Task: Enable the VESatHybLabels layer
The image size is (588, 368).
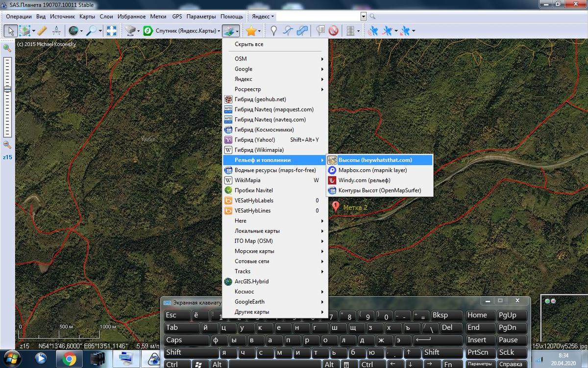Action: pos(275,200)
